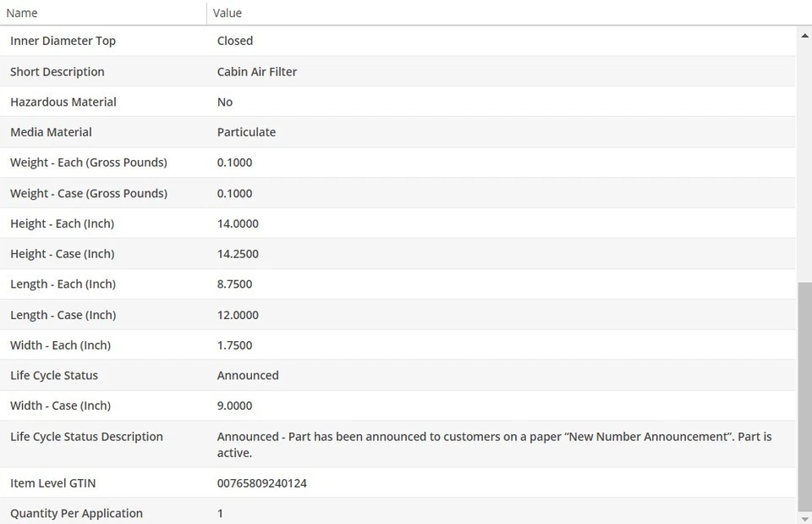Sort by the Value column header

coord(228,13)
